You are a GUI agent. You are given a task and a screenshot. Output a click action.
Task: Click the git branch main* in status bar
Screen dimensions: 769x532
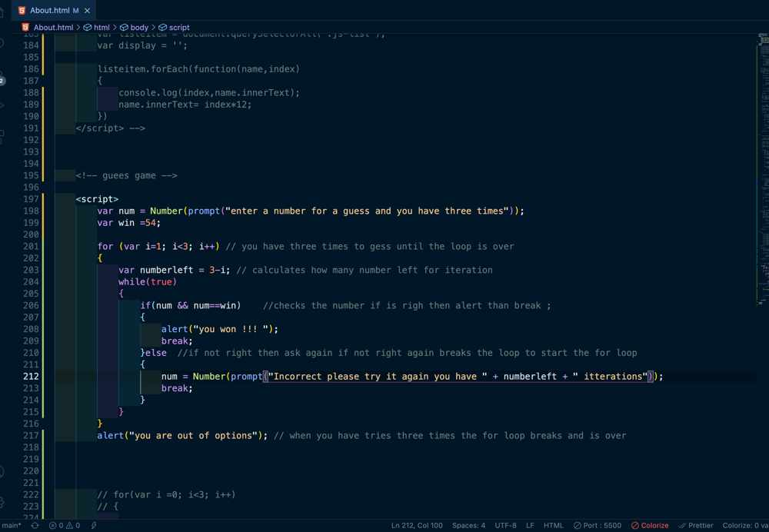point(12,525)
